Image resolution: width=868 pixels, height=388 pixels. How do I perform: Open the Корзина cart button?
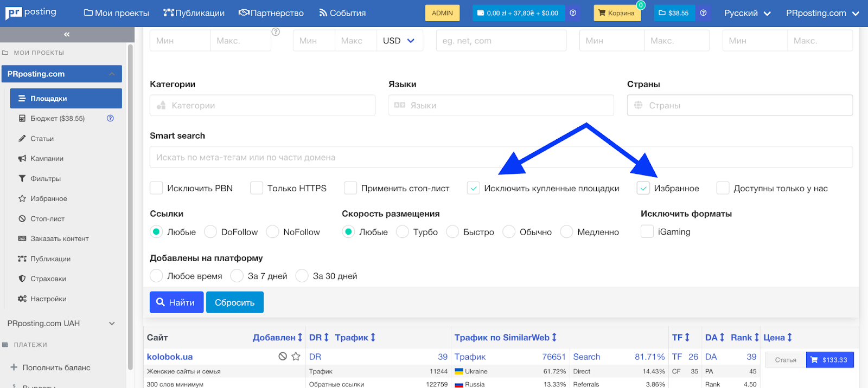coord(617,13)
